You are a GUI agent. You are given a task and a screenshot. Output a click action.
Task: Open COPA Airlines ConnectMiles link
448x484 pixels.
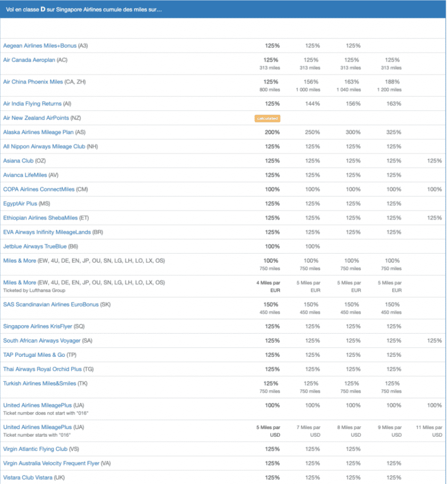coord(39,189)
